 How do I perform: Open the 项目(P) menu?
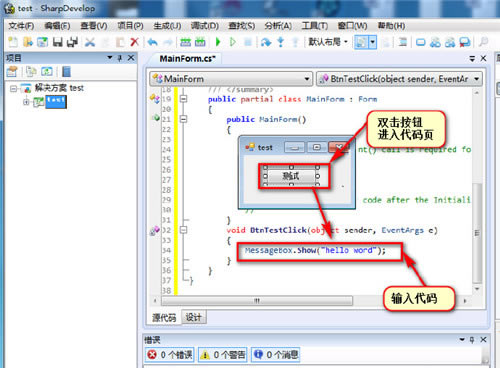pyautogui.click(x=130, y=26)
